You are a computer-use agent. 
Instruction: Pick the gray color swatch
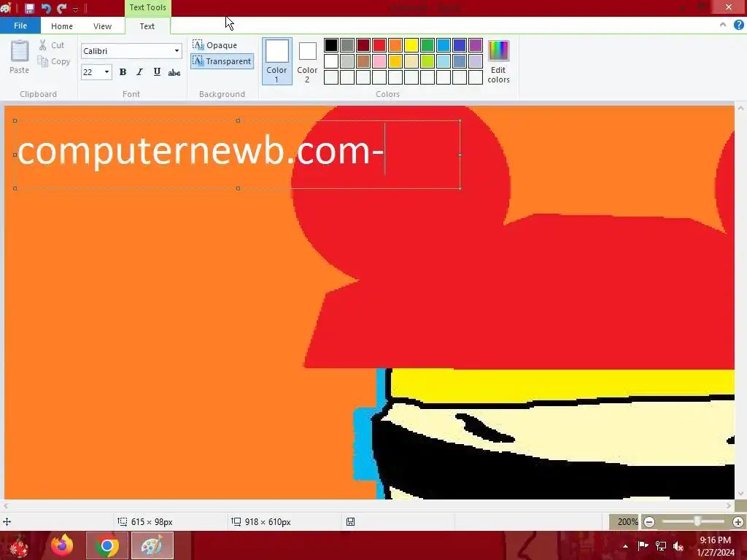coord(347,45)
